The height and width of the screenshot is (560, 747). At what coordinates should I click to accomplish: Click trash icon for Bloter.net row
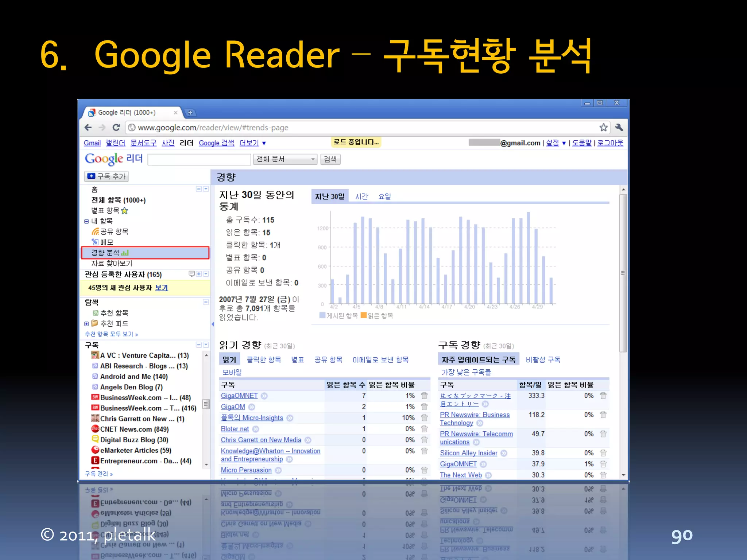[424, 429]
